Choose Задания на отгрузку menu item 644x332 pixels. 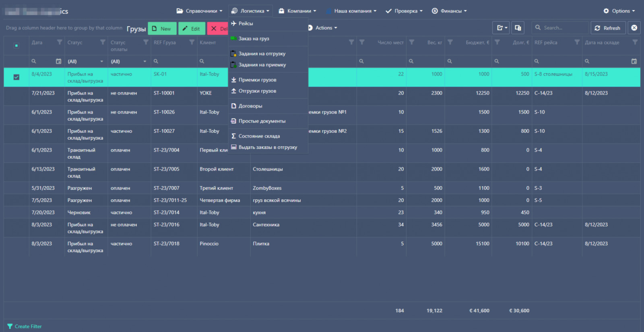point(268,53)
